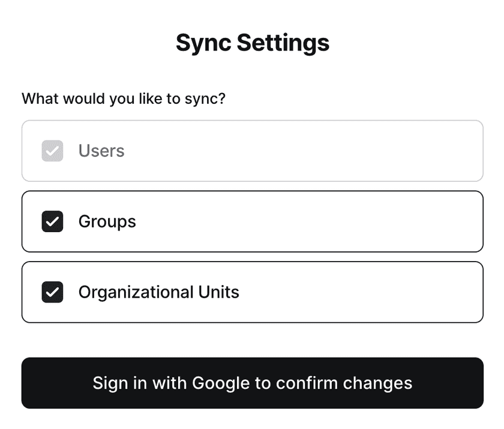The width and height of the screenshot is (504, 429).
Task: Click the word 'Sync' in the page title
Action: (203, 43)
